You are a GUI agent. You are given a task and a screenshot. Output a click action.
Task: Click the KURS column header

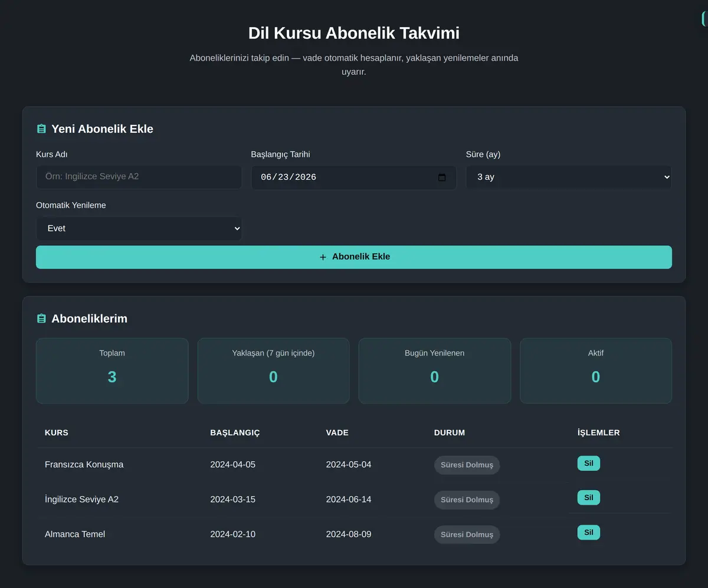pos(57,432)
